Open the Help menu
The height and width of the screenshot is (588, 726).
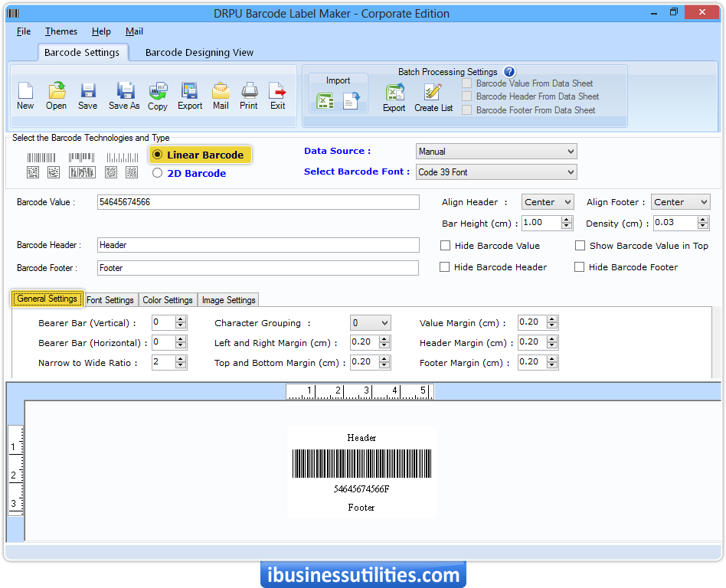[101, 31]
